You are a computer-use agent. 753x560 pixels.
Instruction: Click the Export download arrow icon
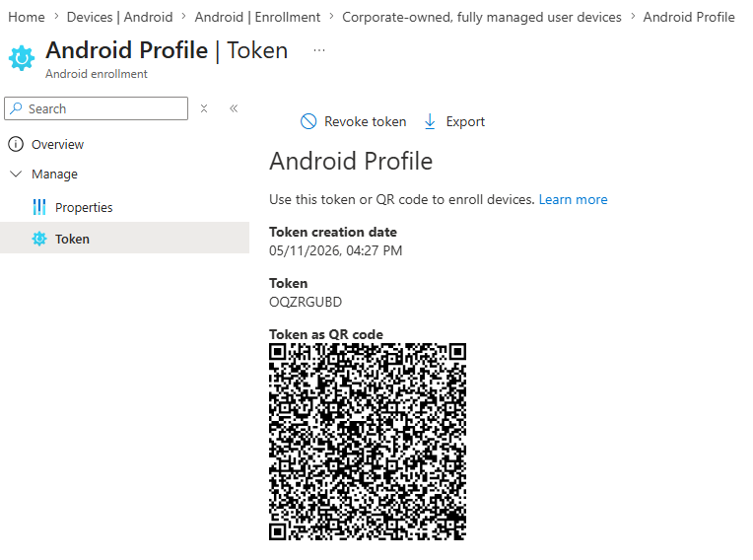pos(430,121)
